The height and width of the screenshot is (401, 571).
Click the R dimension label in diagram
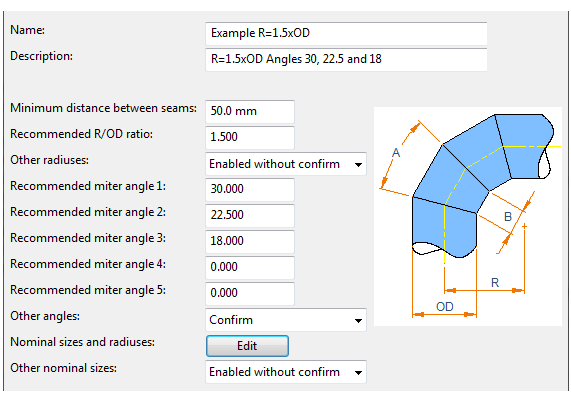click(495, 283)
